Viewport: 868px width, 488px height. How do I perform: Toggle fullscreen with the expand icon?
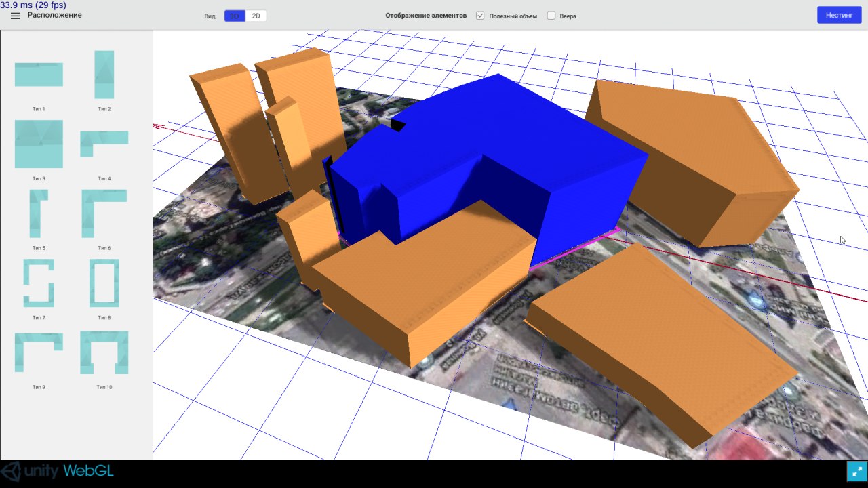tap(856, 471)
